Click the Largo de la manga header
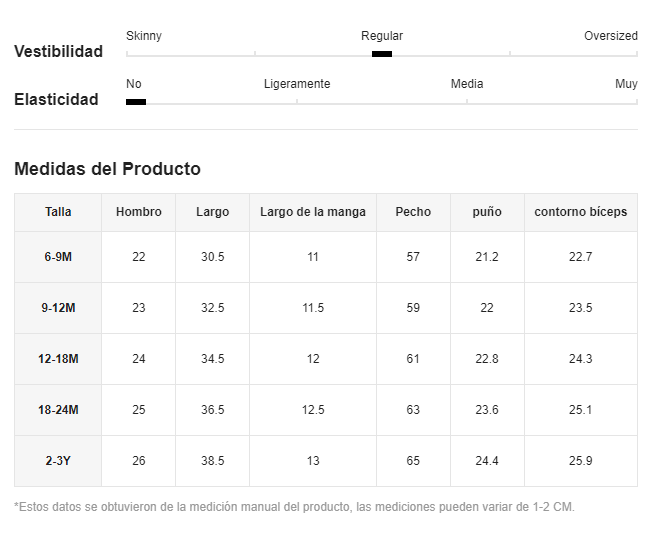This screenshot has width=664, height=534. 313,212
